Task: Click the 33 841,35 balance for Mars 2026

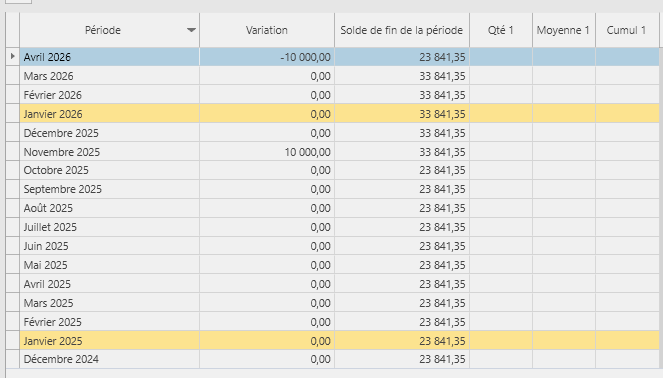Action: [x=442, y=76]
